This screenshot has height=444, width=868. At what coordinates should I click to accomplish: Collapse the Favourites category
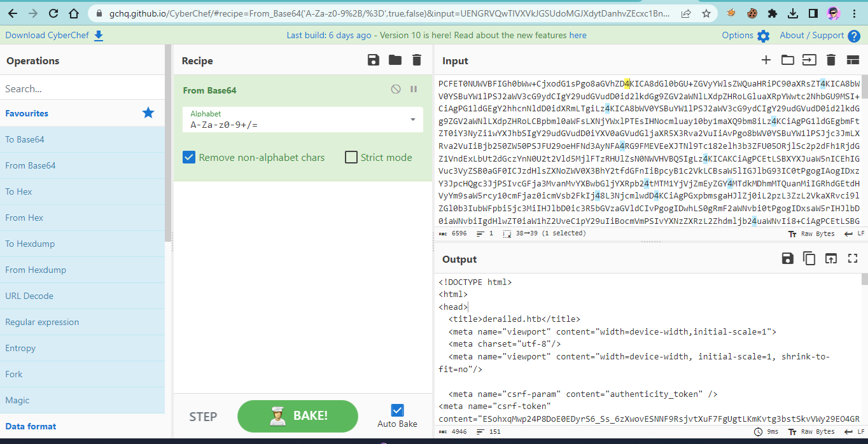tap(27, 113)
